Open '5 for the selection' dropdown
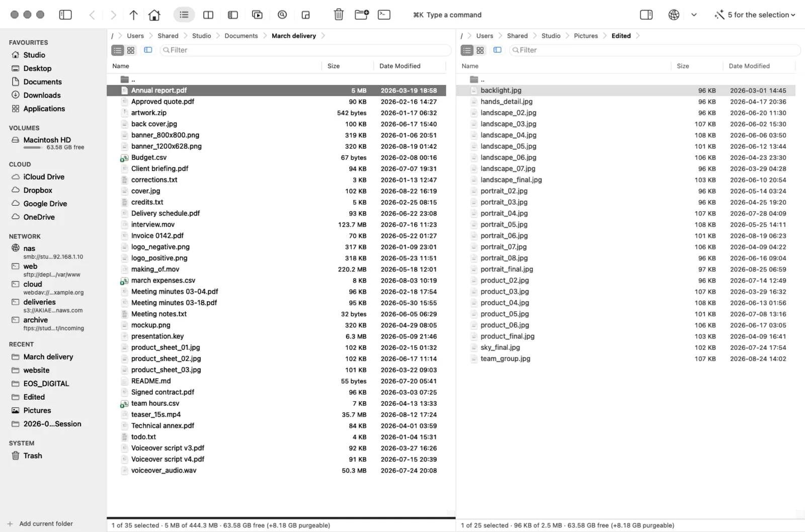The image size is (805, 532). [761, 15]
